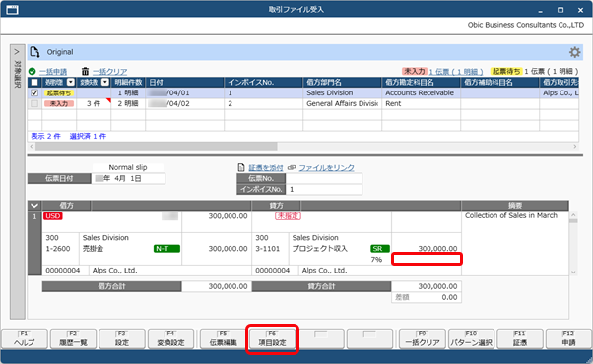The width and height of the screenshot is (593, 364).
Task: Click the 選択済 1 件 status text
Action: [88, 137]
